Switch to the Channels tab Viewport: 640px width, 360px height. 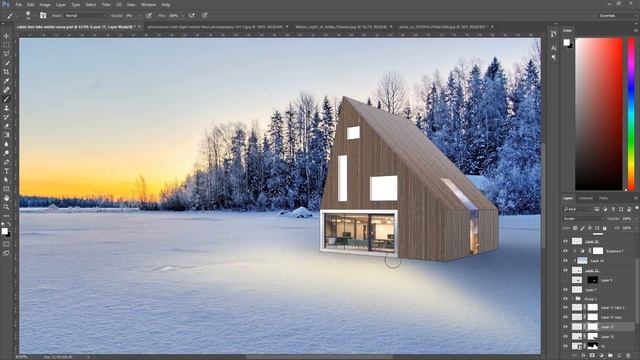click(586, 198)
